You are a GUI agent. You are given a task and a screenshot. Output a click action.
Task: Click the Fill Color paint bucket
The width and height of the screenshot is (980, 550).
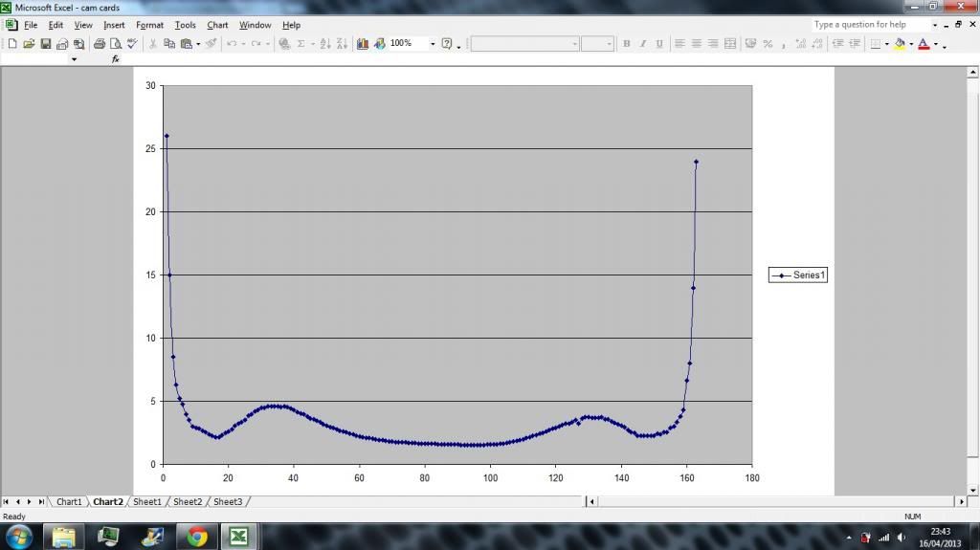[899, 44]
